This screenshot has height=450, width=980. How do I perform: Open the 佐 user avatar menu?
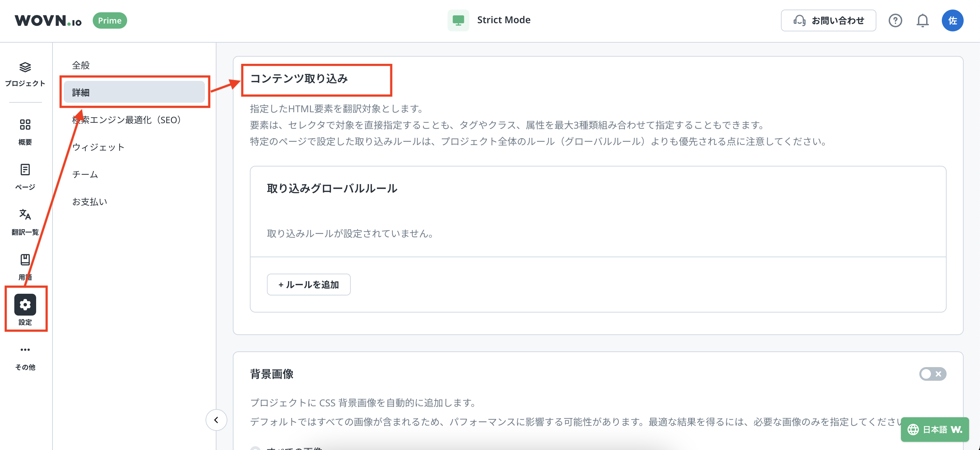pyautogui.click(x=952, y=20)
